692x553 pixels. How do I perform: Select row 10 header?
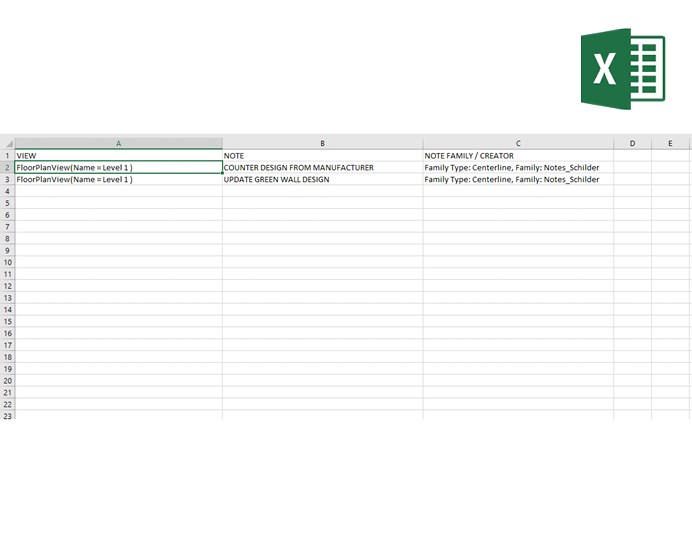point(7,262)
